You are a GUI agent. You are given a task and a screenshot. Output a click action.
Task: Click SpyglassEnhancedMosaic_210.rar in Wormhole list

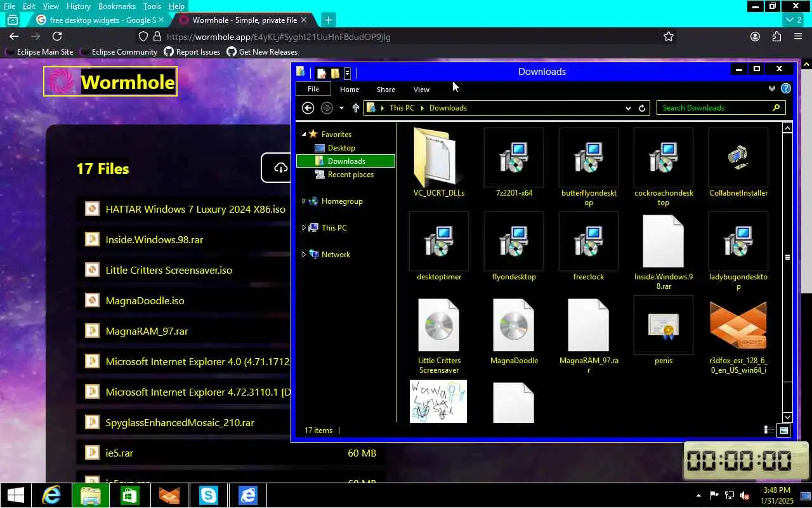click(x=180, y=422)
